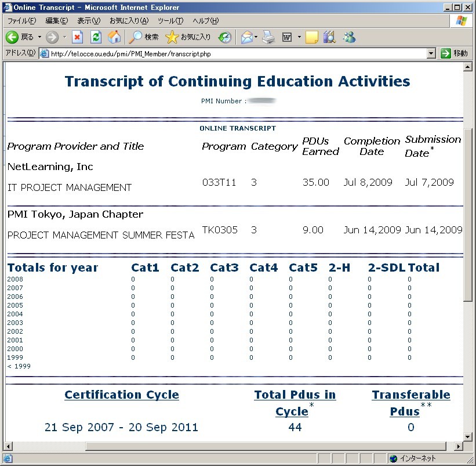The height and width of the screenshot is (466, 476).
Task: Click the vertical scrollbar up arrow
Action: (467, 67)
